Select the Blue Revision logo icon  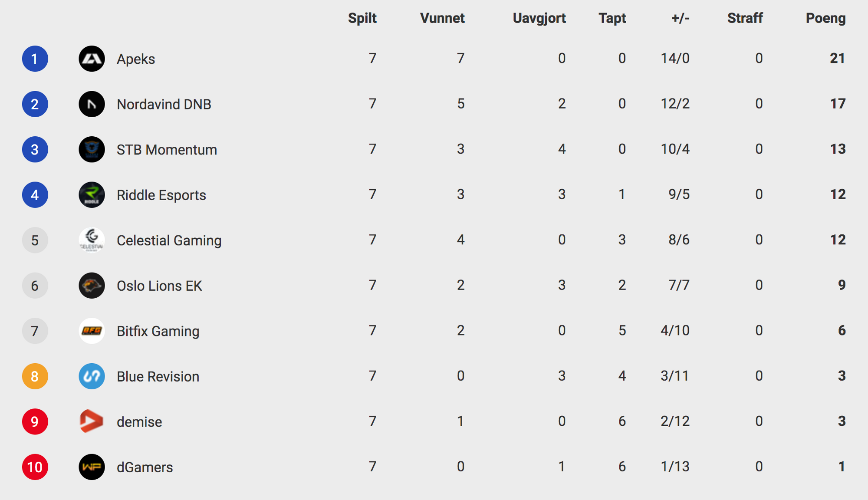click(92, 376)
